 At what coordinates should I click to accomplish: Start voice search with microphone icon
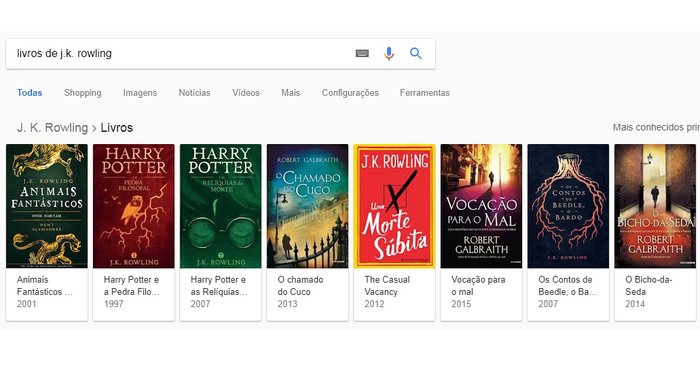pyautogui.click(x=389, y=54)
